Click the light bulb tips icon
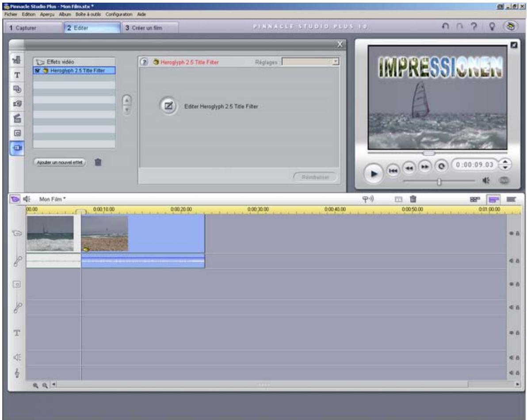 tap(492, 26)
